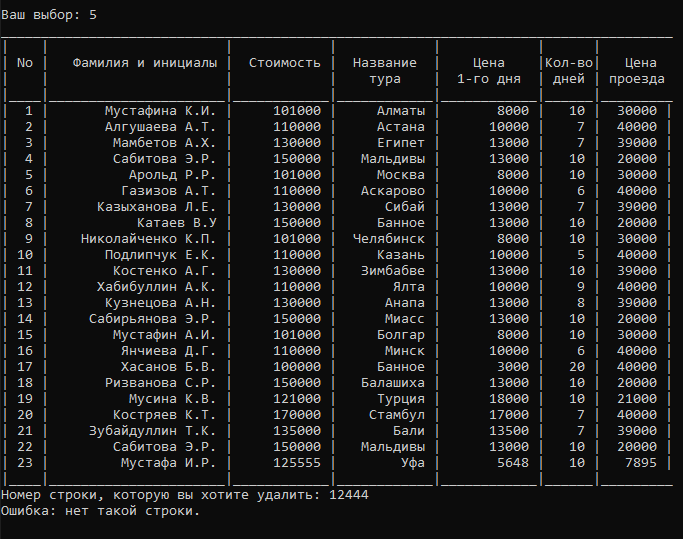Click the tour name 'Болгар'
This screenshot has height=539, width=683.
[401, 335]
